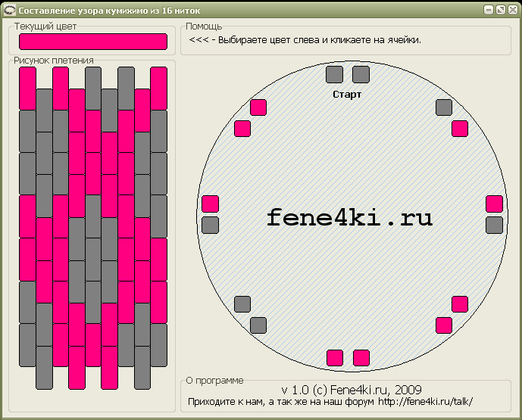Screen dimensions: 522x420
Task: Click the lowest pink cell in lower-right of circle
Action: pyautogui.click(x=444, y=325)
